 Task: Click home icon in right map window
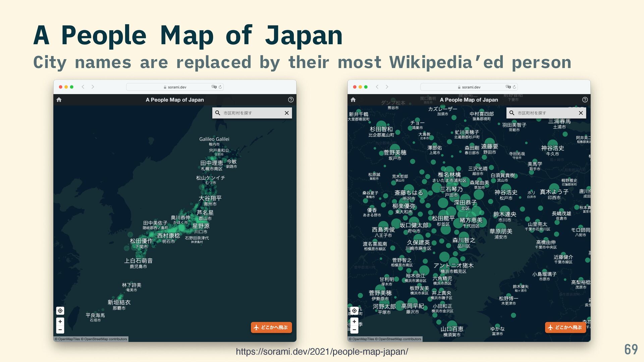click(x=353, y=100)
